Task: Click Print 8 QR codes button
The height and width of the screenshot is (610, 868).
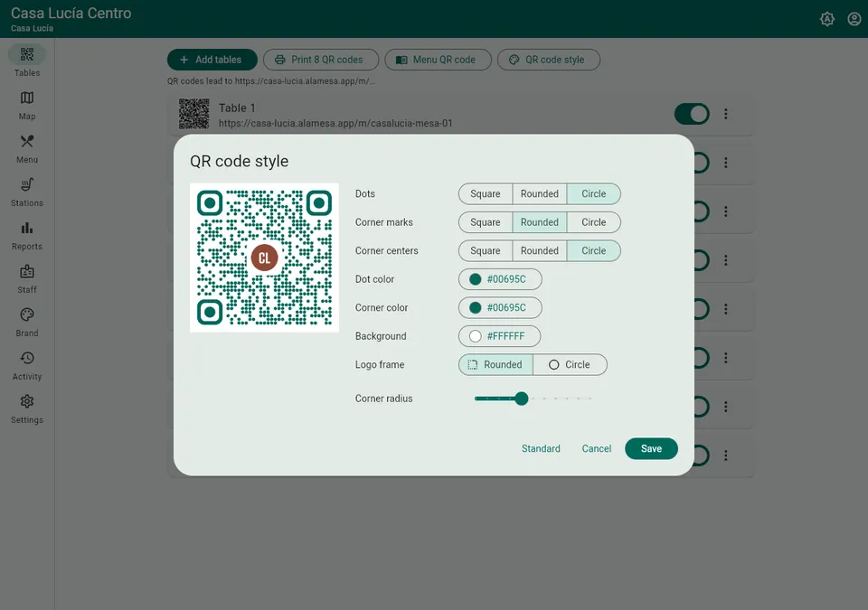Action: (321, 60)
